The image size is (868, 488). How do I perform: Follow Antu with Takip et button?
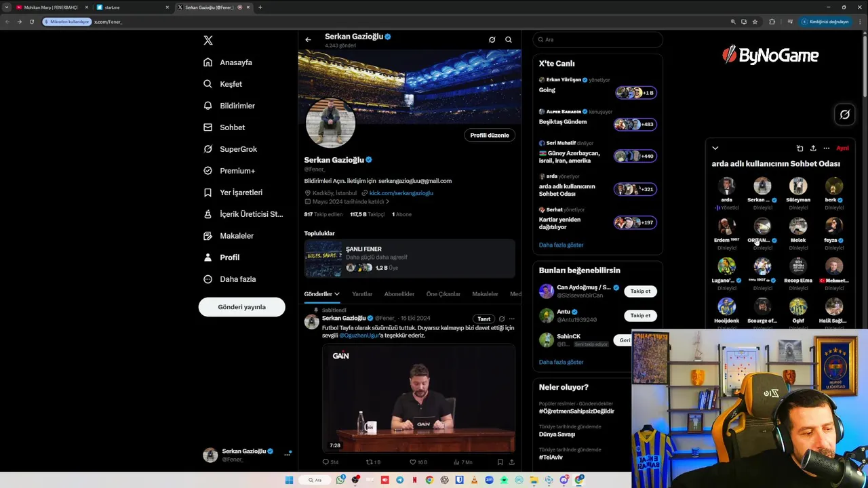(x=640, y=315)
